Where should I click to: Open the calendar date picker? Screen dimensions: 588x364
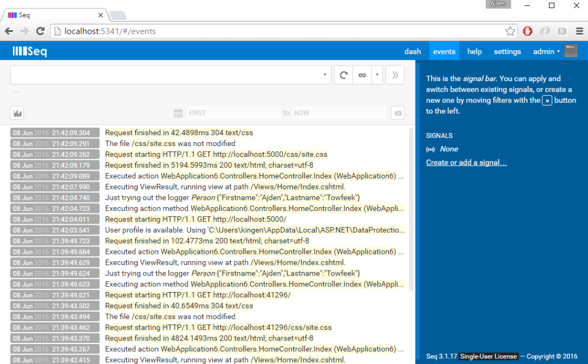(178, 112)
